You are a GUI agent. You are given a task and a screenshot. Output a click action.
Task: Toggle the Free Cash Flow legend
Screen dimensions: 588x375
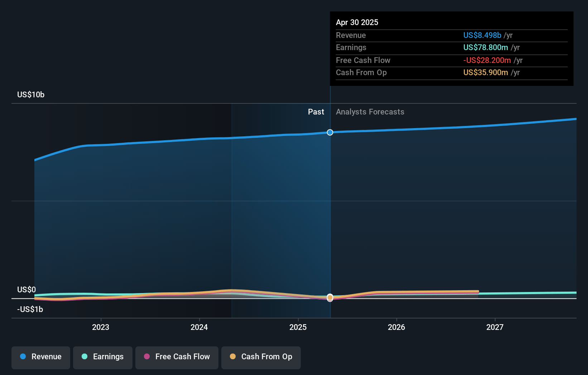(x=177, y=357)
